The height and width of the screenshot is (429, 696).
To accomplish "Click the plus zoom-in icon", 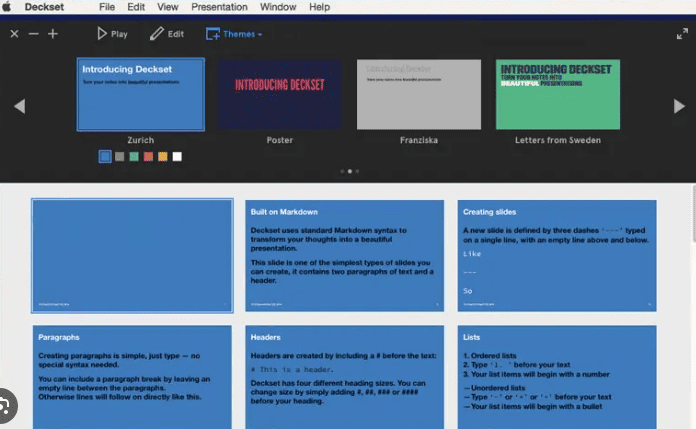I will (53, 34).
